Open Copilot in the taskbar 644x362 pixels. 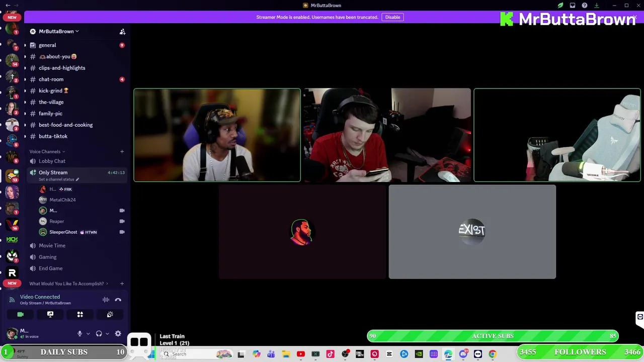pyautogui.click(x=257, y=354)
